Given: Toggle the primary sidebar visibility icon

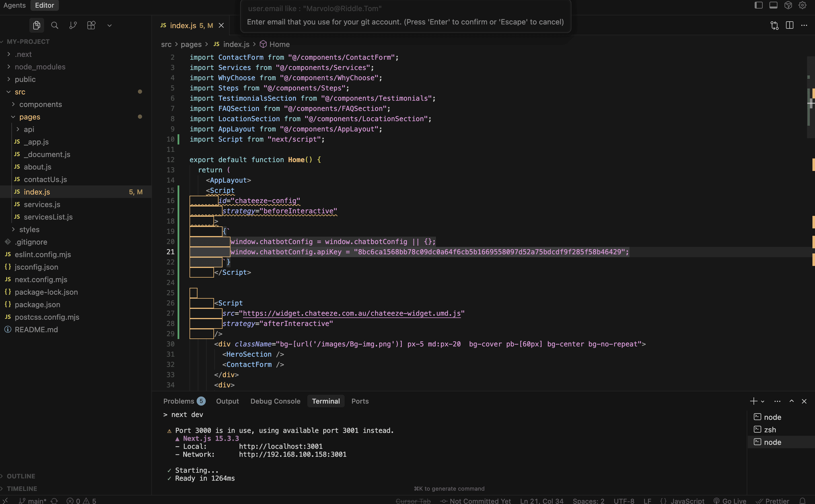Looking at the screenshot, I should tap(759, 5).
